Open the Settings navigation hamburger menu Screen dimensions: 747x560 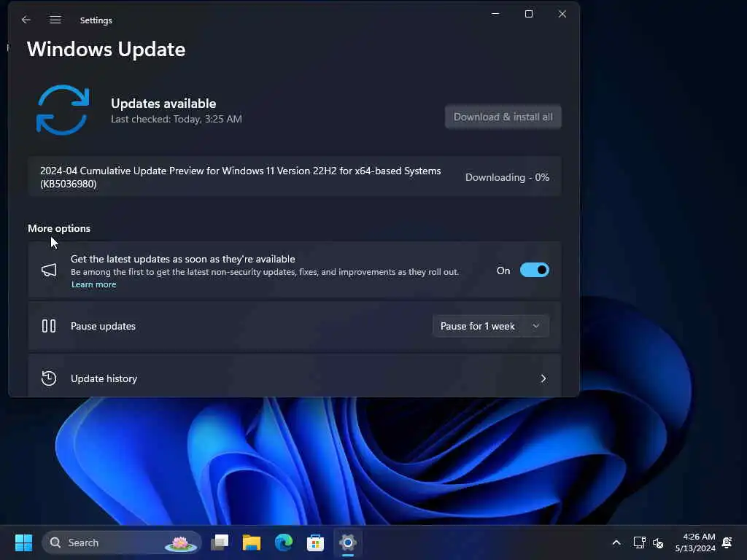click(x=55, y=20)
